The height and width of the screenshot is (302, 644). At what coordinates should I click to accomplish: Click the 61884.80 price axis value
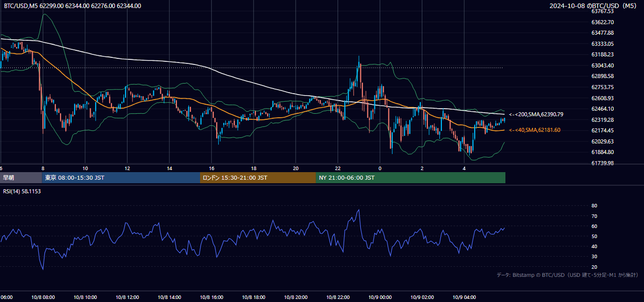602,152
